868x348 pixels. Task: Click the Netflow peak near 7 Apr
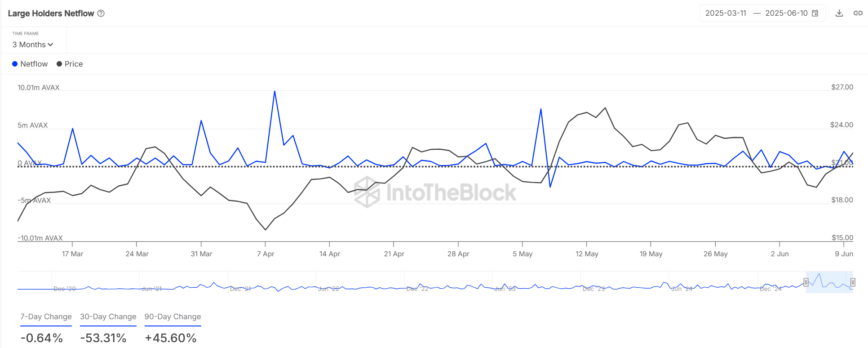pyautogui.click(x=275, y=91)
